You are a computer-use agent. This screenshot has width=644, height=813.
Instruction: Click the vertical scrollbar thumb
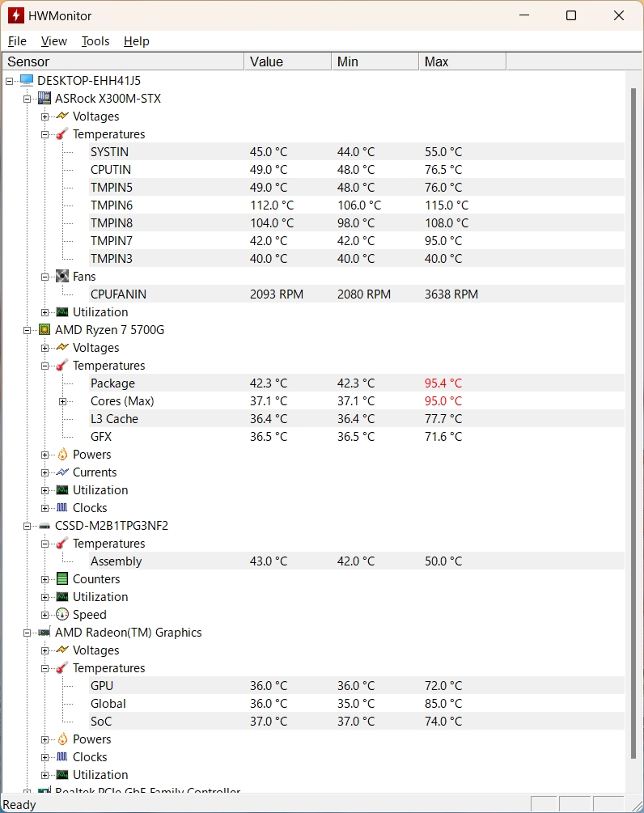click(633, 423)
